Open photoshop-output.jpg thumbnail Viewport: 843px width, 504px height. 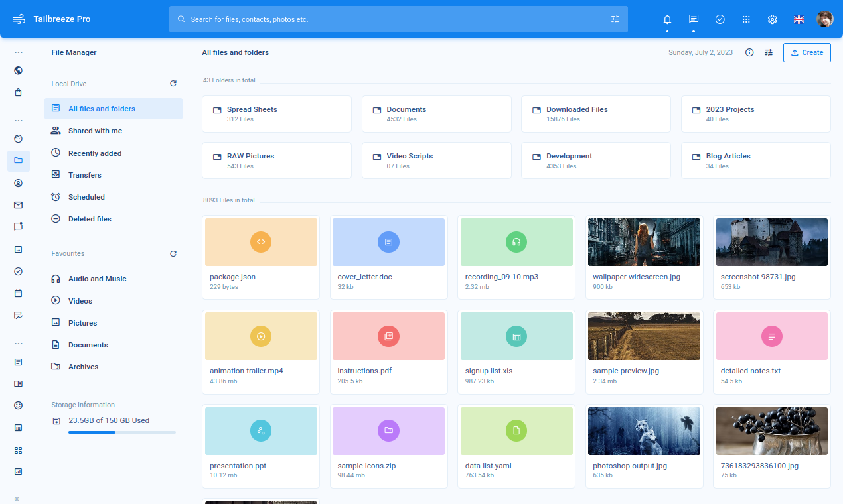[645, 431]
